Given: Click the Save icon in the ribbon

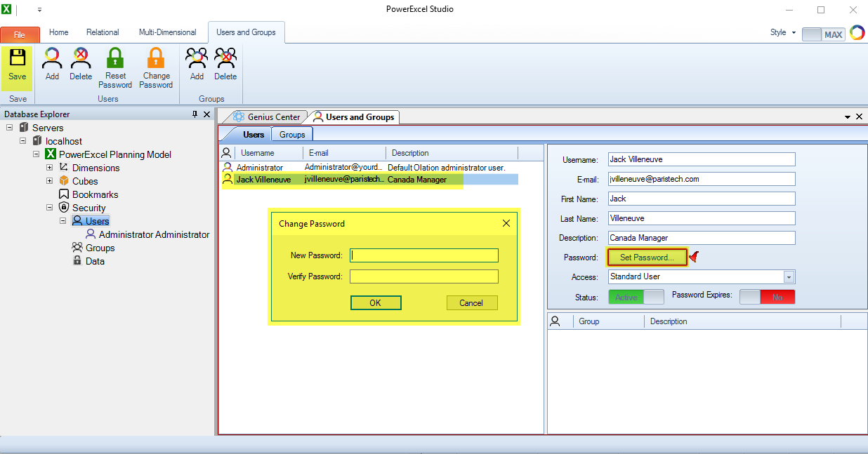Looking at the screenshot, I should 17,58.
